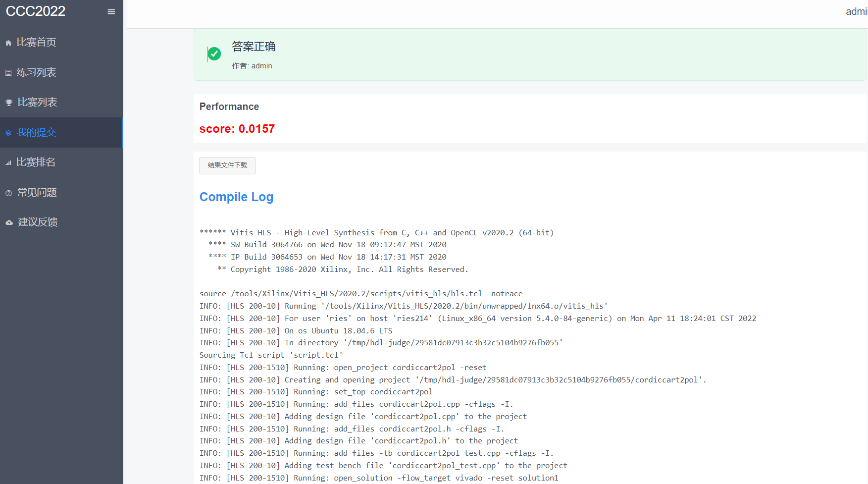Collapse the sidebar with the hamburger icon
The image size is (868, 484).
(111, 12)
